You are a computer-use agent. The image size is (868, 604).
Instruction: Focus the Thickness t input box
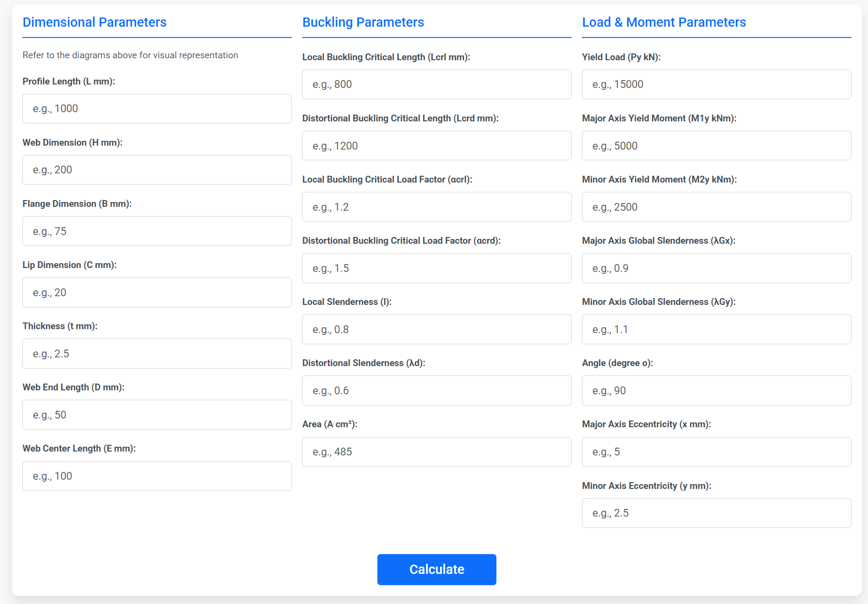point(157,353)
